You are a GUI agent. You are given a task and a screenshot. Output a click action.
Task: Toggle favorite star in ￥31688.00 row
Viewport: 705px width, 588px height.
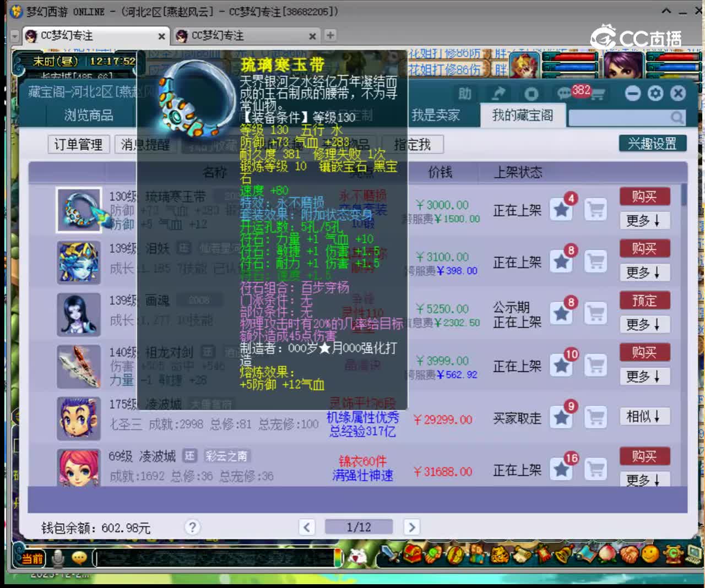pyautogui.click(x=561, y=469)
